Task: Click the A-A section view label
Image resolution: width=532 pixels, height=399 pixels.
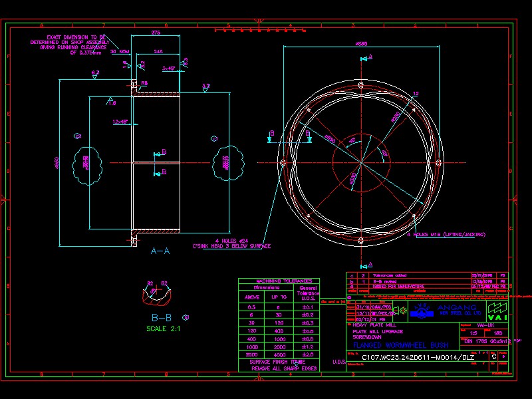Action: [x=160, y=251]
